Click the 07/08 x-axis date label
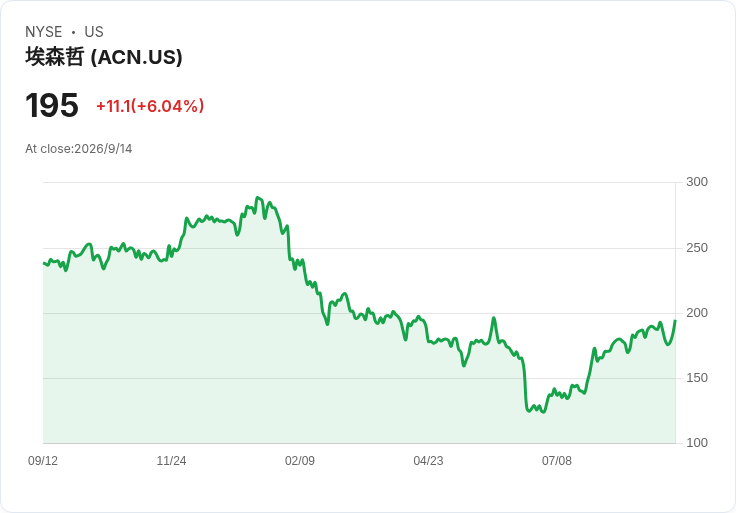Viewport: 736px width, 513px height. coord(557,461)
